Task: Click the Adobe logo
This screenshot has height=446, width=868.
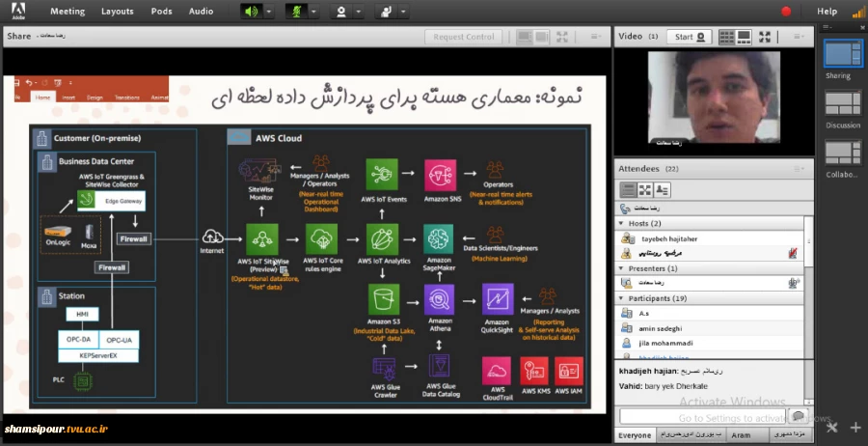Action: pos(18,11)
